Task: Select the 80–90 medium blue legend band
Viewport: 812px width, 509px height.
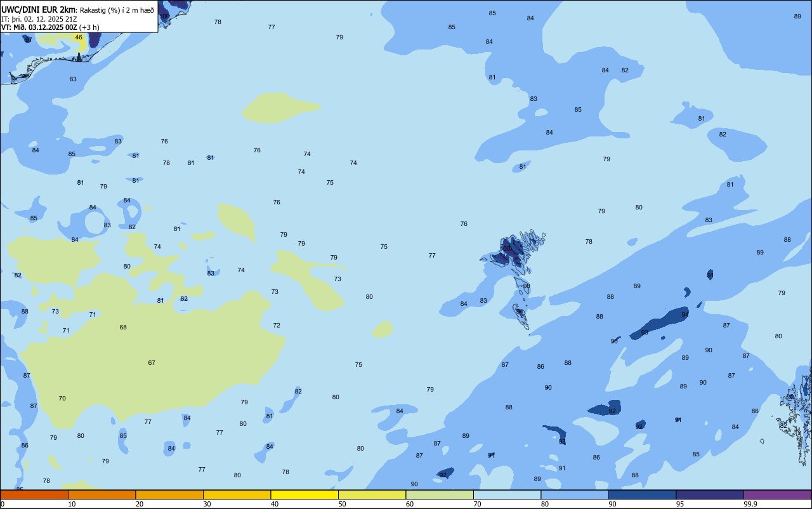Action: coord(575,494)
